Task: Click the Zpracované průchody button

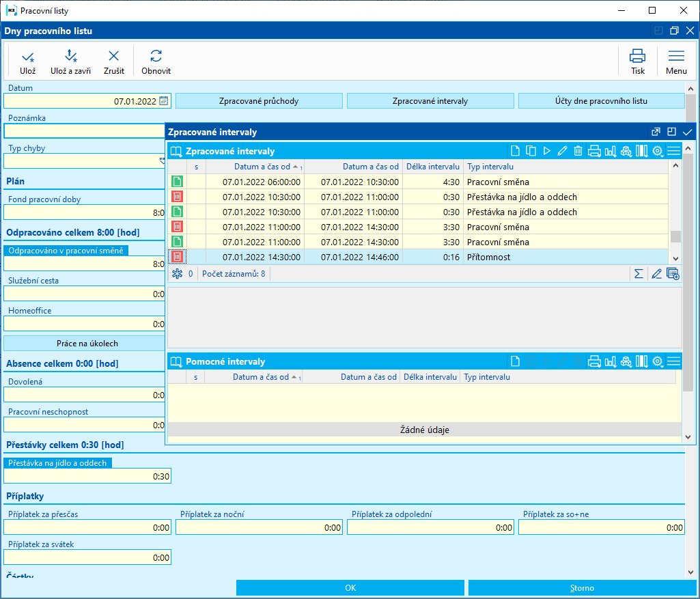Action: click(x=259, y=101)
